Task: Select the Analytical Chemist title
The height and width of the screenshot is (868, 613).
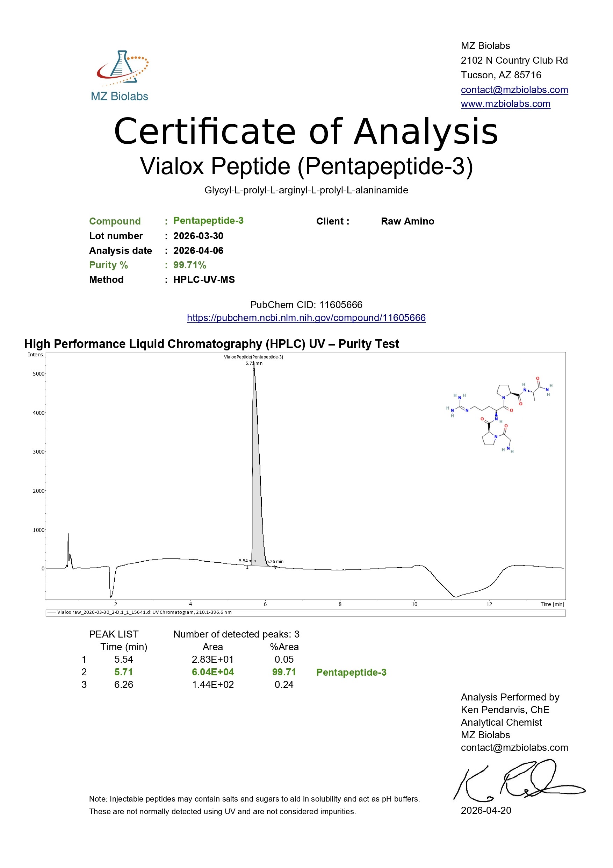Action: 501,722
